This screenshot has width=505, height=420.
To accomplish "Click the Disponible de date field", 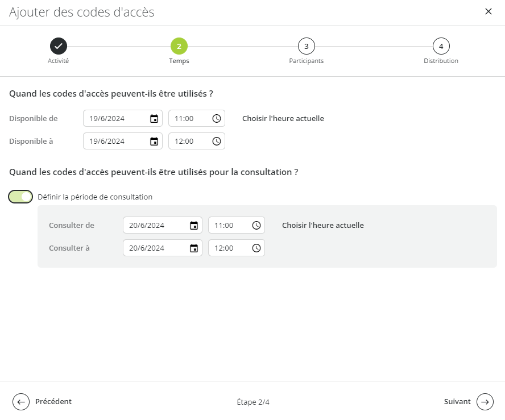I will [x=123, y=118].
